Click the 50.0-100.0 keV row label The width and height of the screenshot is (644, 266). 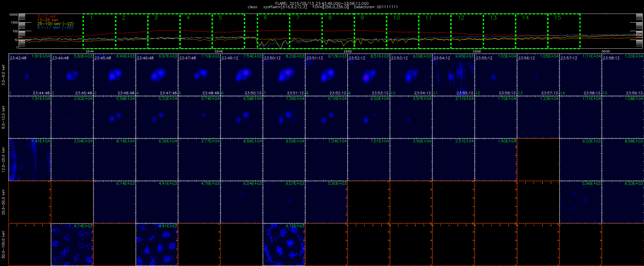[x=3, y=244]
